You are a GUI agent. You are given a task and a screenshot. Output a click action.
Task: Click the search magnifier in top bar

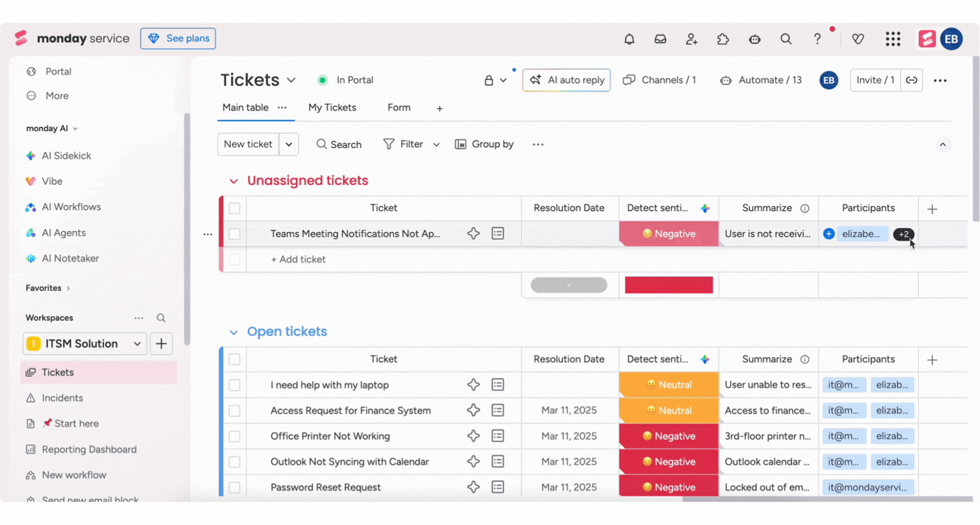coord(786,39)
